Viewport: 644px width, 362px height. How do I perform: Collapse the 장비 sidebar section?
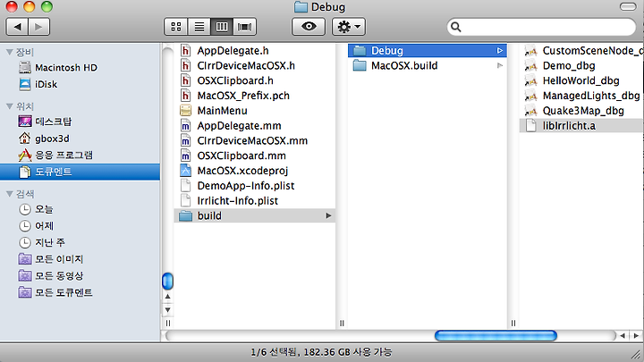10,52
